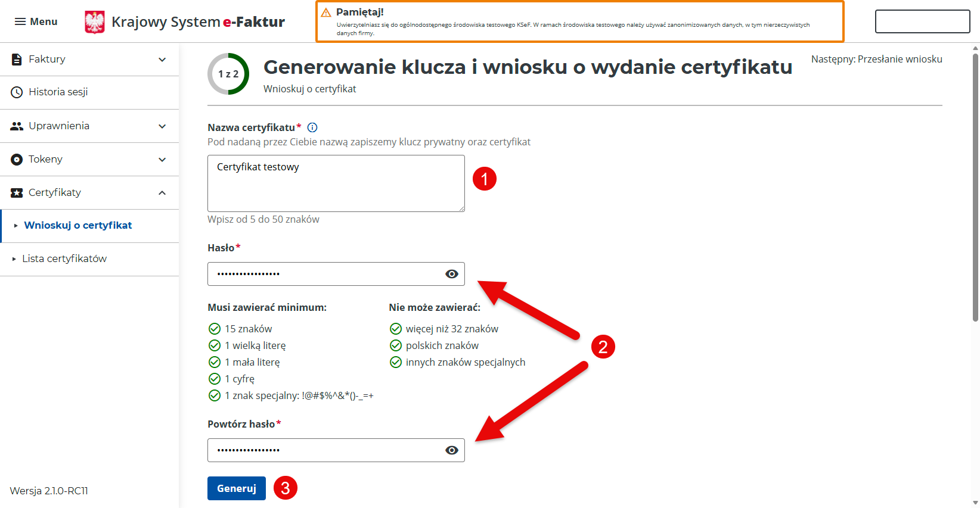Click the Faktury document icon in sidebar
The width and height of the screenshot is (980, 508).
[17, 59]
